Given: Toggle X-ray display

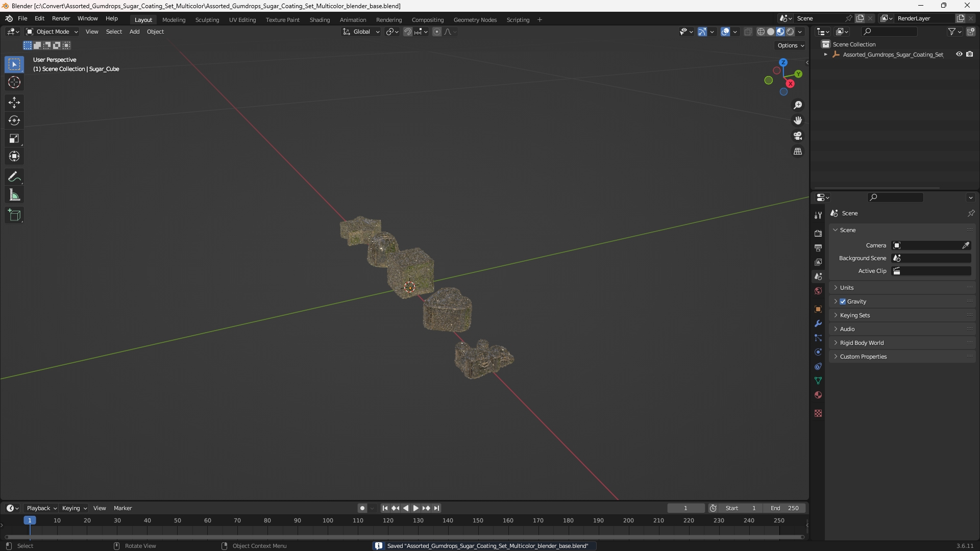Looking at the screenshot, I should 748,32.
